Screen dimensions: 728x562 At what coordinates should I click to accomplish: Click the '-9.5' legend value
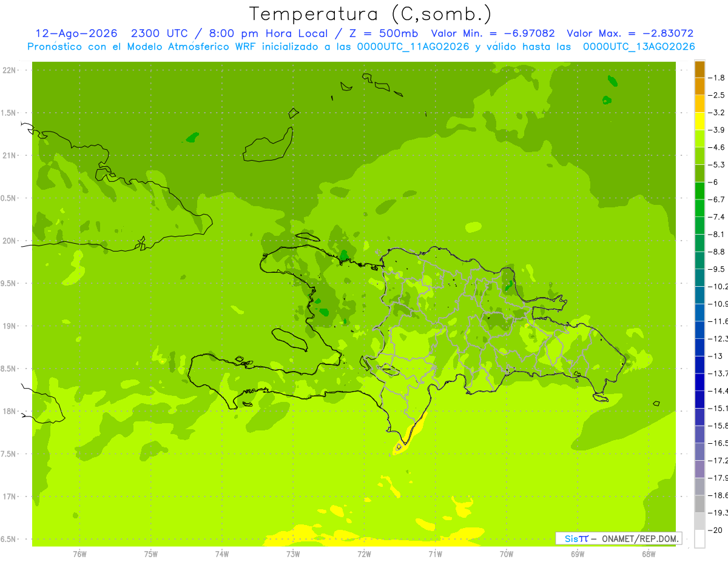(718, 269)
